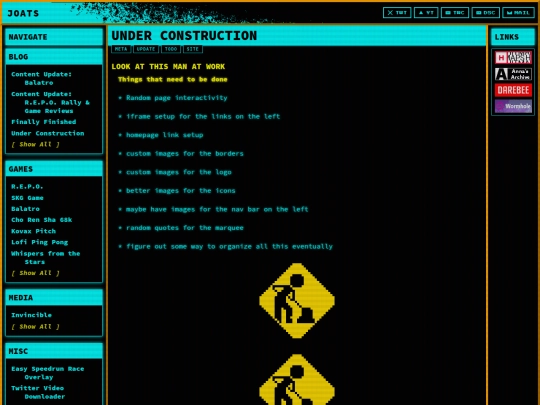The height and width of the screenshot is (405, 540).
Task: Open the TWT social link
Action: pyautogui.click(x=397, y=13)
